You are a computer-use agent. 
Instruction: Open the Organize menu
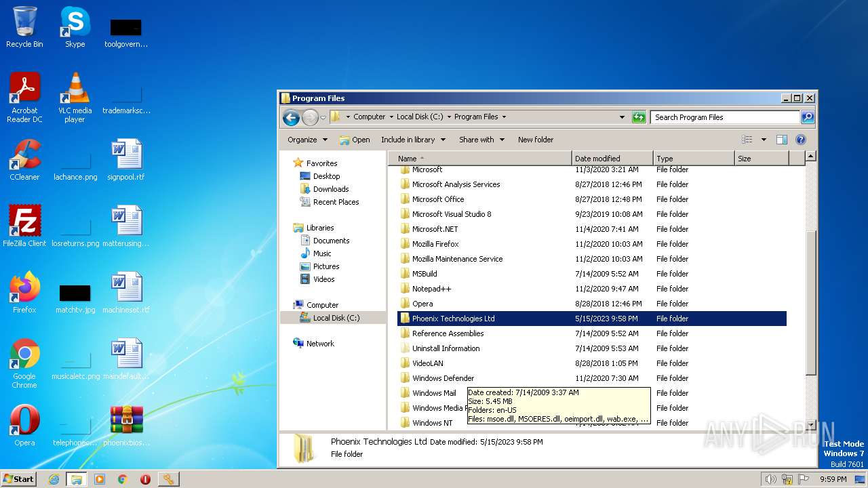click(307, 140)
